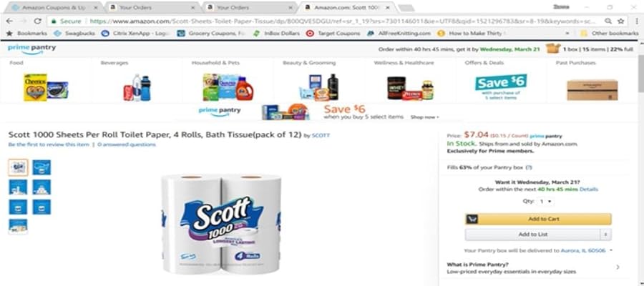Open the SCOTT brand link
The height and width of the screenshot is (286, 644).
(321, 135)
